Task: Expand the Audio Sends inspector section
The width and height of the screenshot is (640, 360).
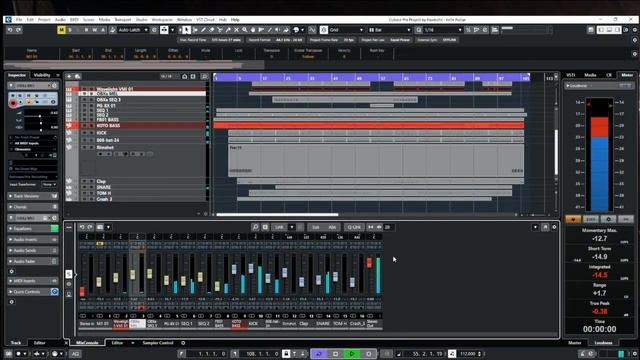Action: [33, 251]
